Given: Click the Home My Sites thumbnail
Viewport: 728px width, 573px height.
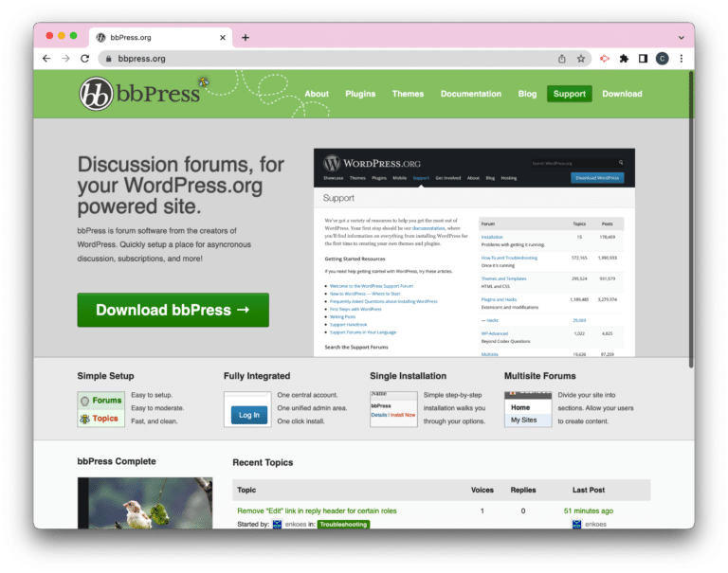Looking at the screenshot, I should tap(528, 409).
